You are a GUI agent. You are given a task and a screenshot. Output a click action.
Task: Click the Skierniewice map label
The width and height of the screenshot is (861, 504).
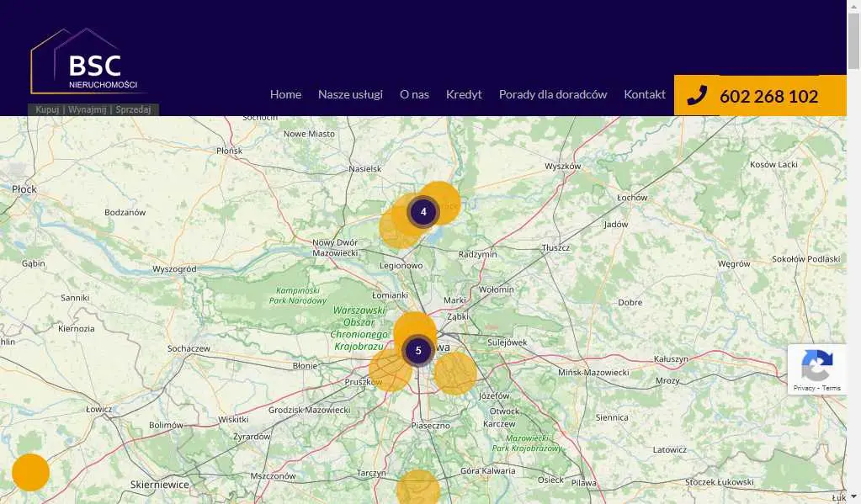click(160, 485)
